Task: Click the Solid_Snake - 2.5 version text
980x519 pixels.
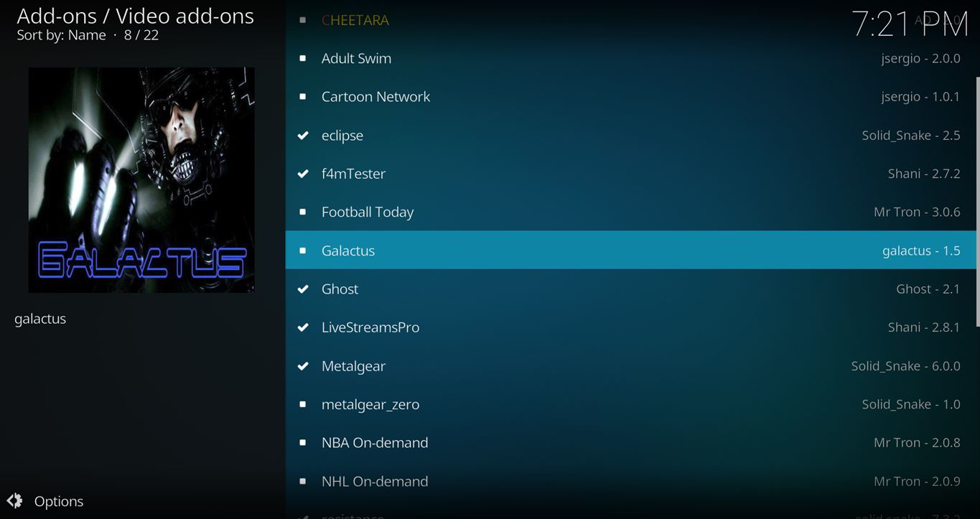Action: (910, 136)
